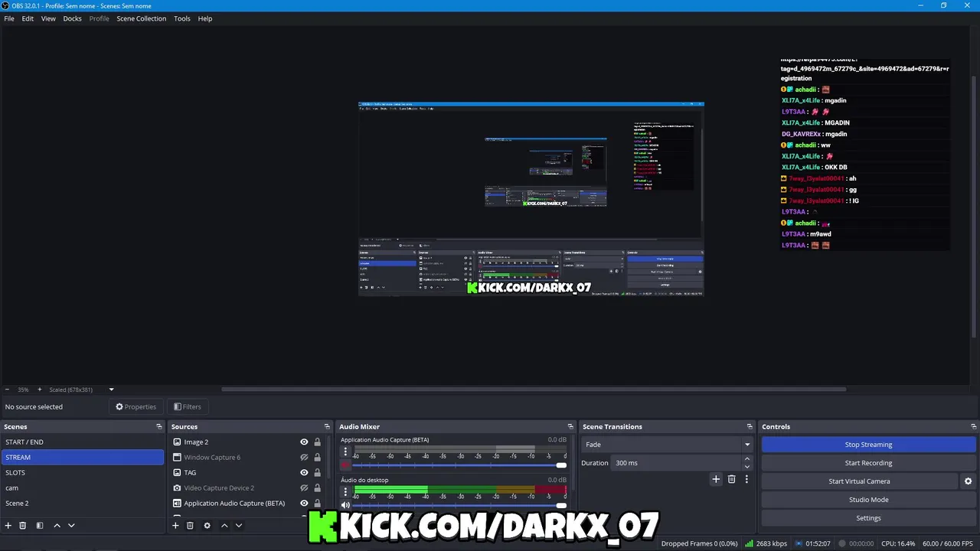This screenshot has width=980, height=551.
Task: Open the Tools menu
Action: [181, 18]
